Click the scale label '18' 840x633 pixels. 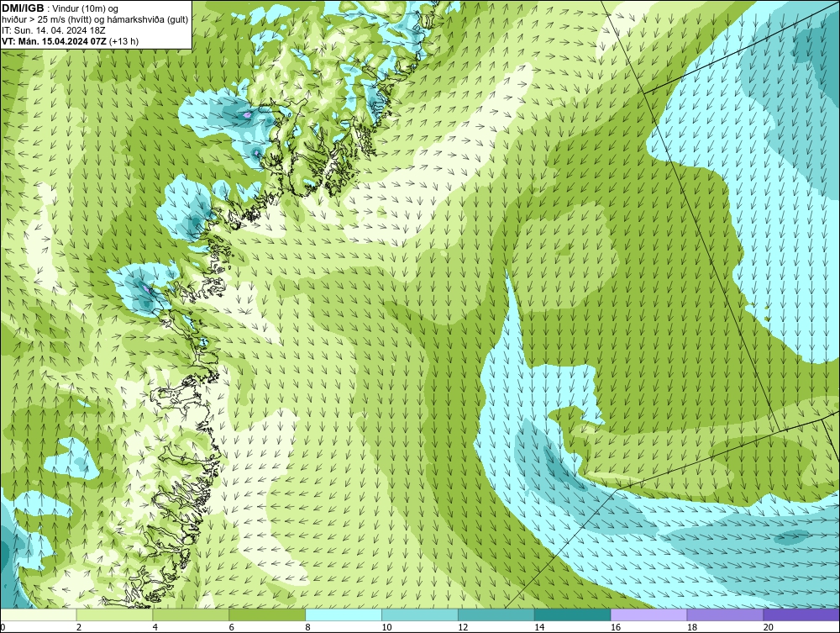pyautogui.click(x=691, y=627)
